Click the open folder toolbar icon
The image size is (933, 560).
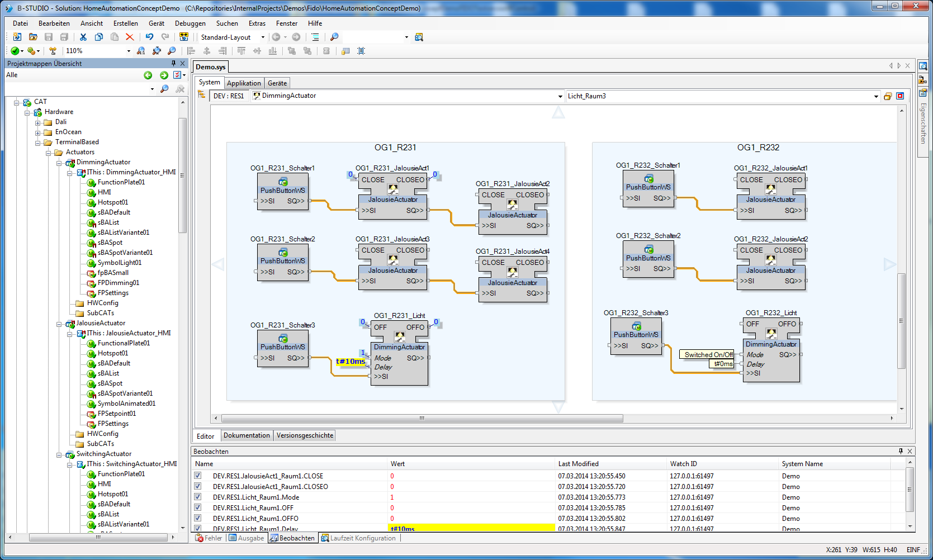click(x=33, y=37)
